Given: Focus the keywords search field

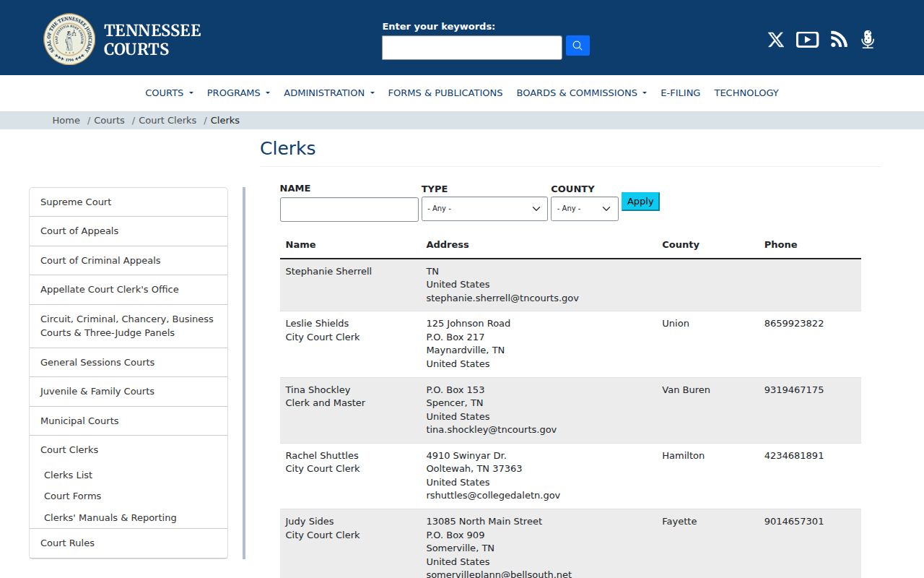Looking at the screenshot, I should [x=472, y=48].
